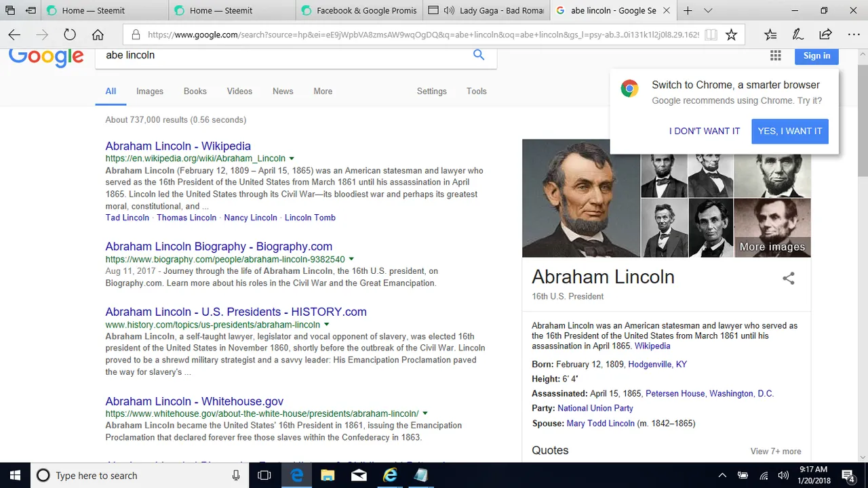
Task: Open Task View on the taskbar
Action: [264, 475]
